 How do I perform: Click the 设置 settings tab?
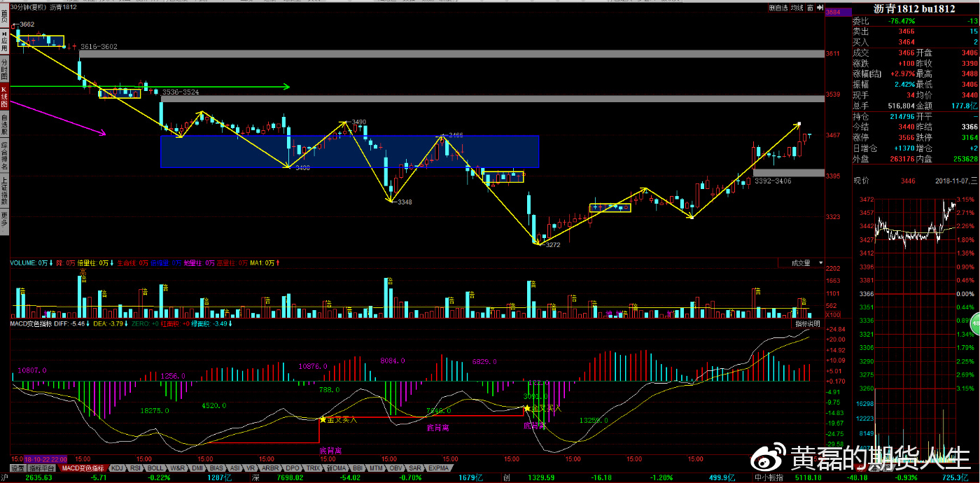tap(17, 468)
